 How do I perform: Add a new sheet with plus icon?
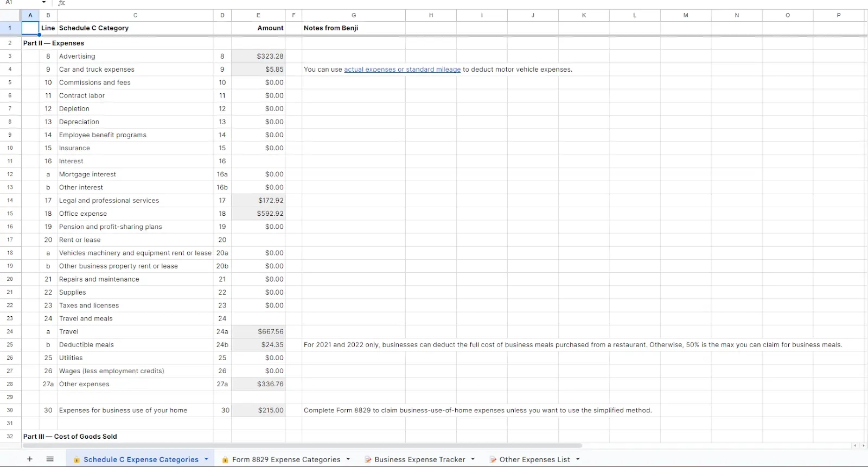pos(30,459)
